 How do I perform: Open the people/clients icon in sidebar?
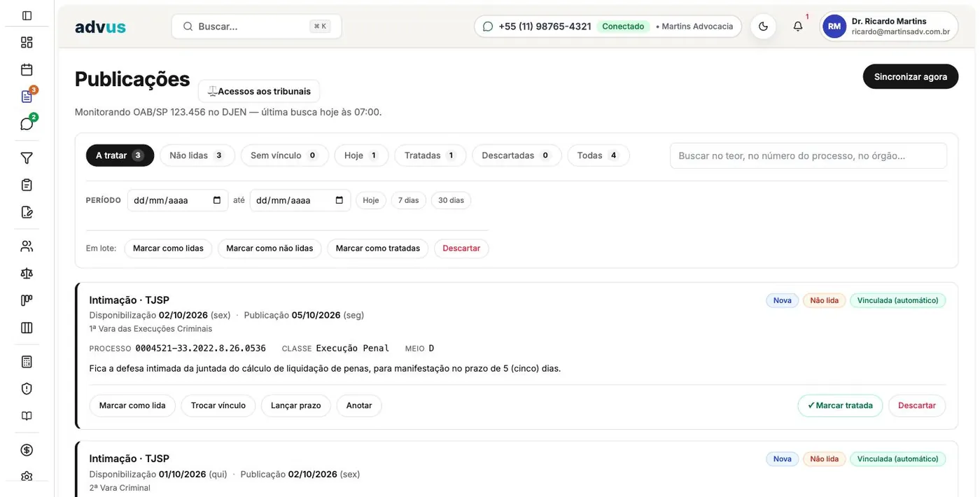[27, 246]
